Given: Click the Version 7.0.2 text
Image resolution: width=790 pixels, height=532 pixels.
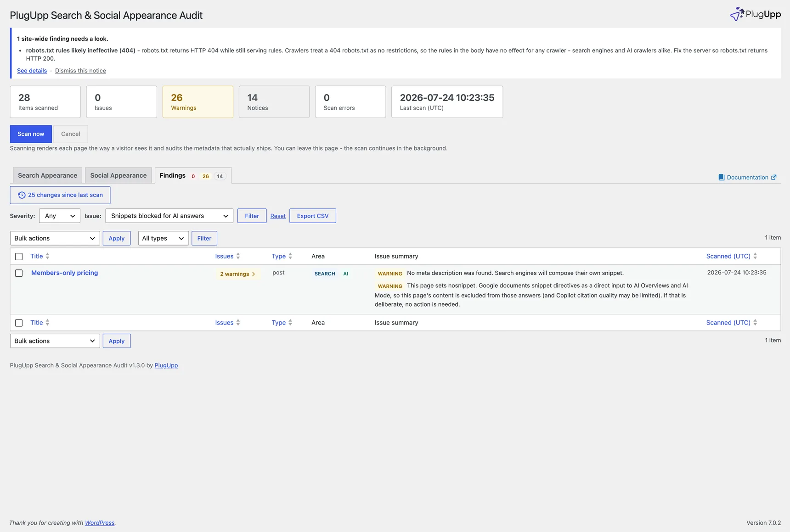Looking at the screenshot, I should 763,523.
